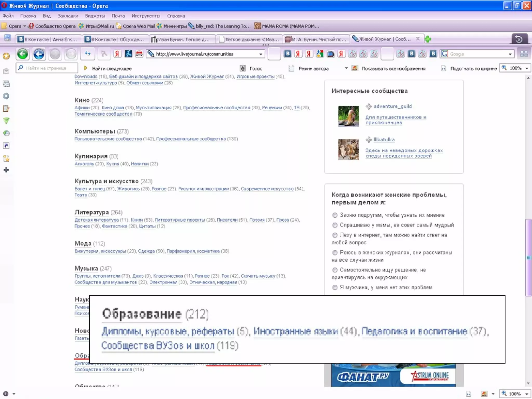Click the blue rewind navigation button

(39, 54)
